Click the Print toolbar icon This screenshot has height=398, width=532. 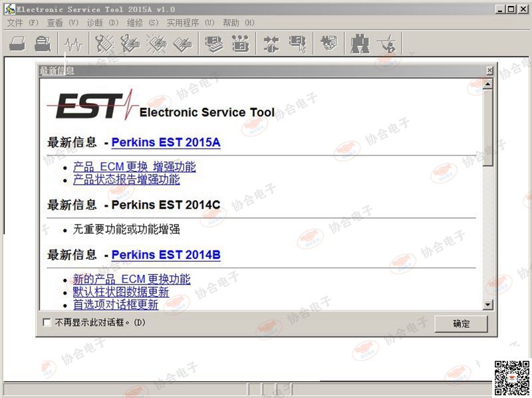17,43
